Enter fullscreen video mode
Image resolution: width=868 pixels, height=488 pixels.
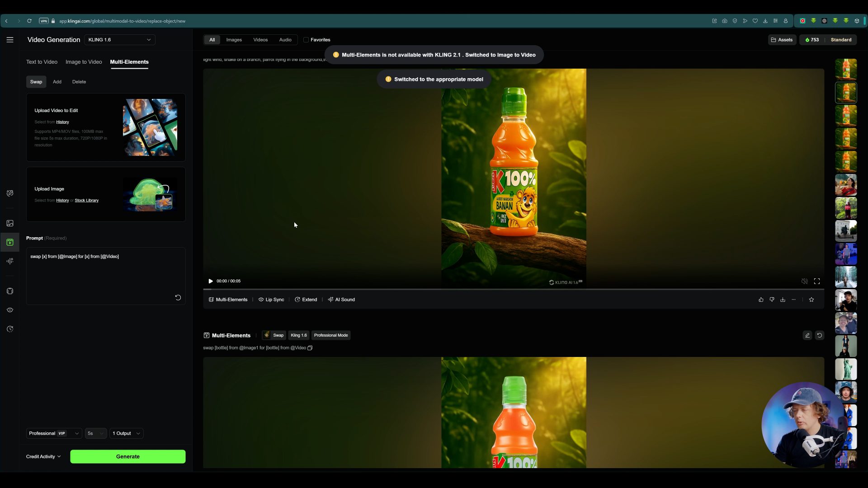tap(817, 281)
